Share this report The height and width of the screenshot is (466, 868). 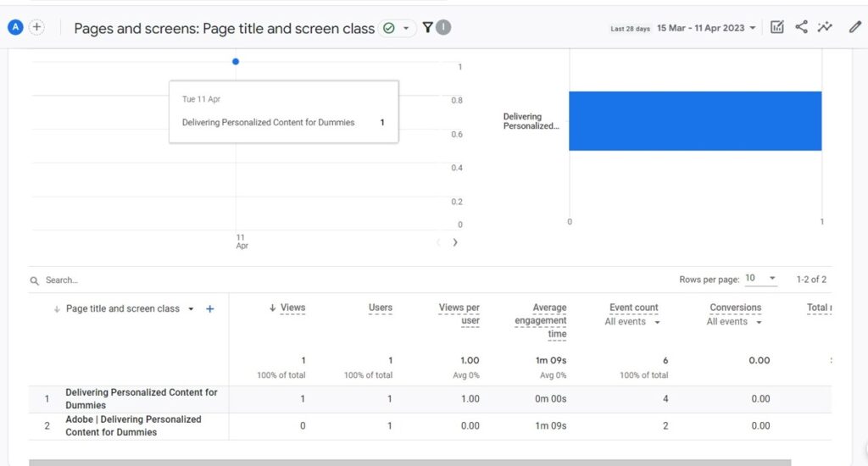801,27
